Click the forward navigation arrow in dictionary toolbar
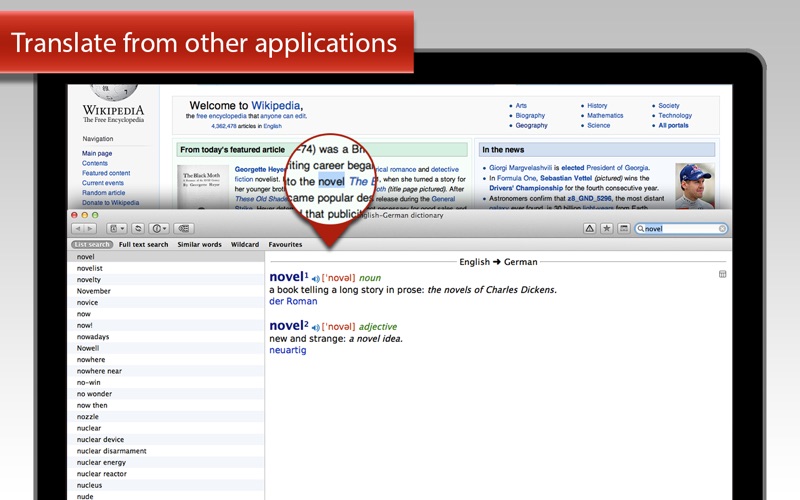 point(90,229)
